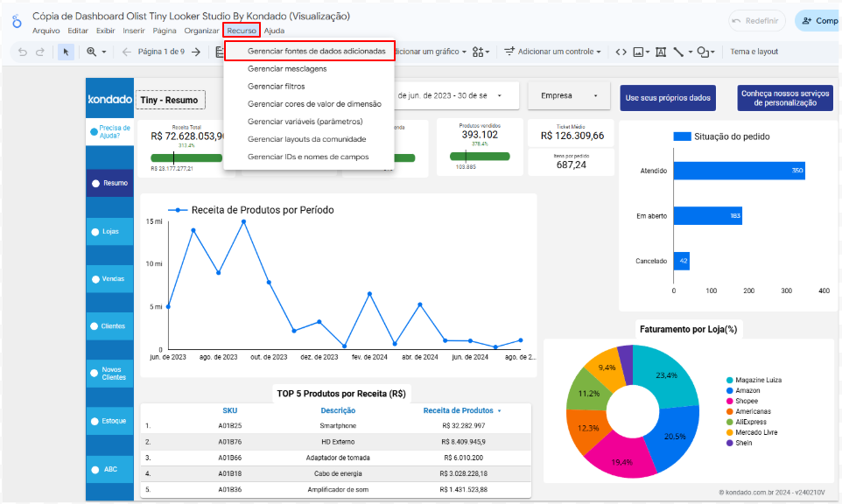Screen dimensions: 842x504
Task: Select the line drawing tool
Action: pyautogui.click(x=678, y=52)
